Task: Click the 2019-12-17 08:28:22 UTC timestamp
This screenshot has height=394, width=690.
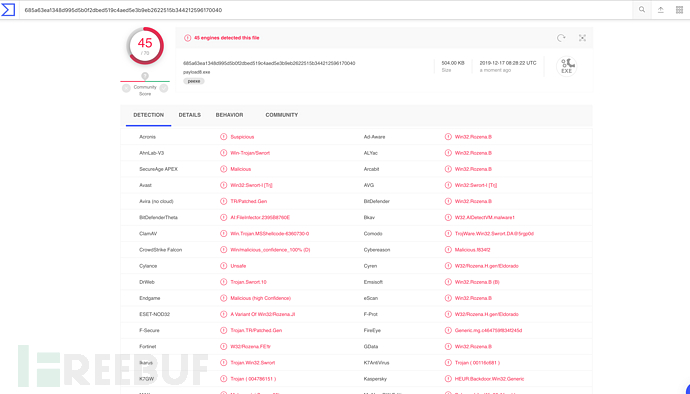Action: click(508, 63)
